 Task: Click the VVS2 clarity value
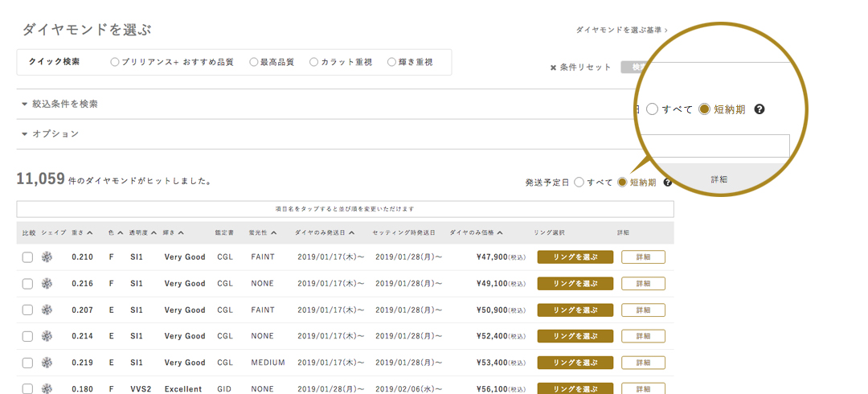point(140,389)
